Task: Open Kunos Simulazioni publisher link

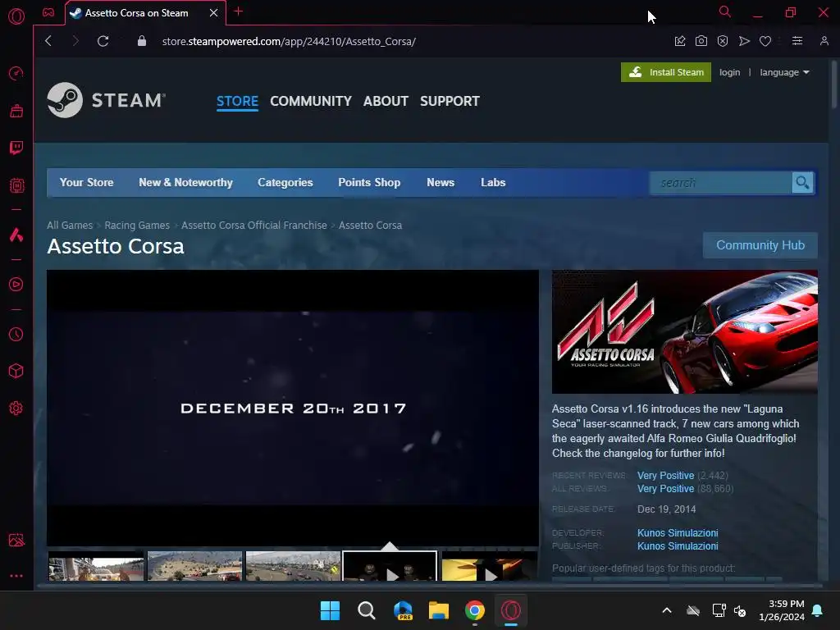Action: coord(678,546)
